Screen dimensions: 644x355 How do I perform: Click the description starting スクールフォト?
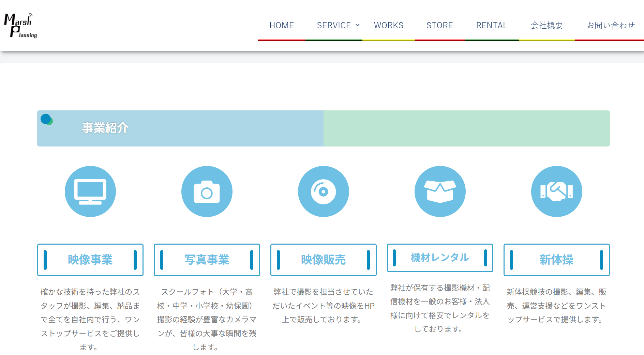(x=207, y=320)
